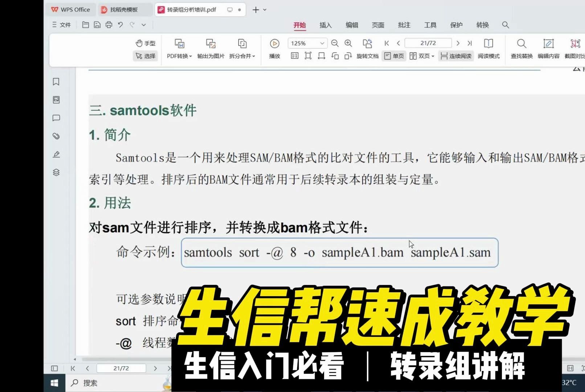Image resolution: width=585 pixels, height=392 pixels.
Task: Toggle continuous reading (连续阅读)
Action: (456, 56)
